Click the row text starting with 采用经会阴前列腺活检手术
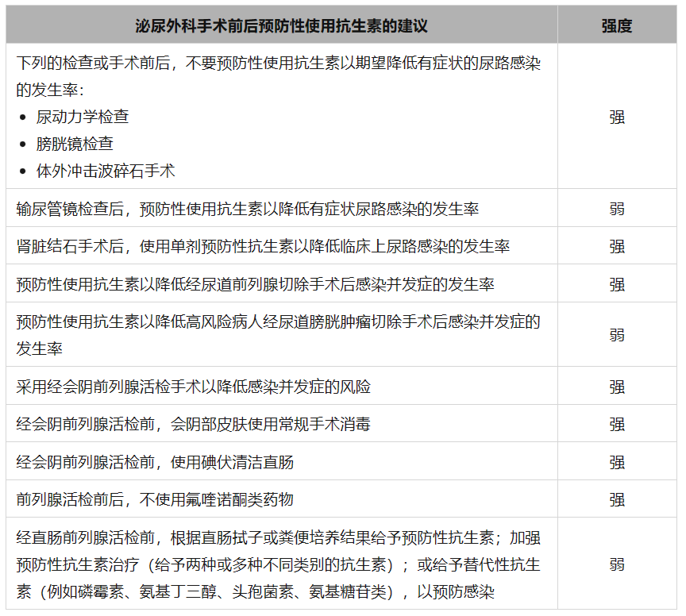This screenshot has height=616, width=686. 194,387
